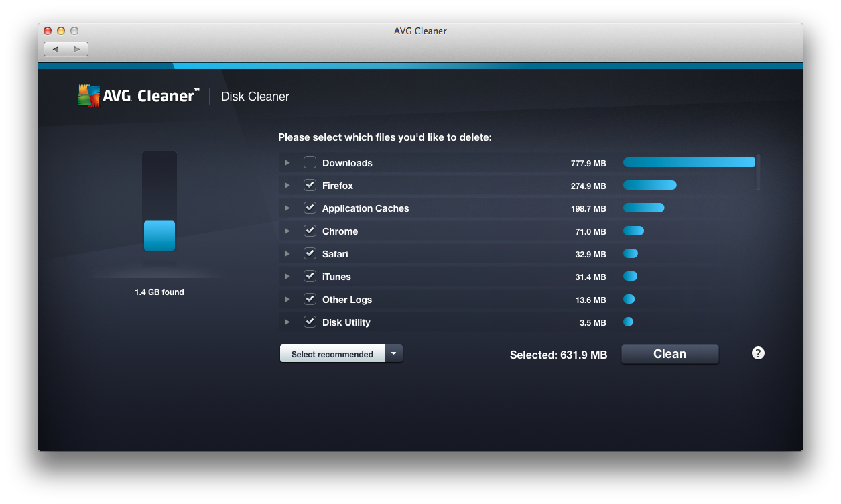The width and height of the screenshot is (841, 504).
Task: Uncheck the Application Caches checkbox
Action: (310, 208)
